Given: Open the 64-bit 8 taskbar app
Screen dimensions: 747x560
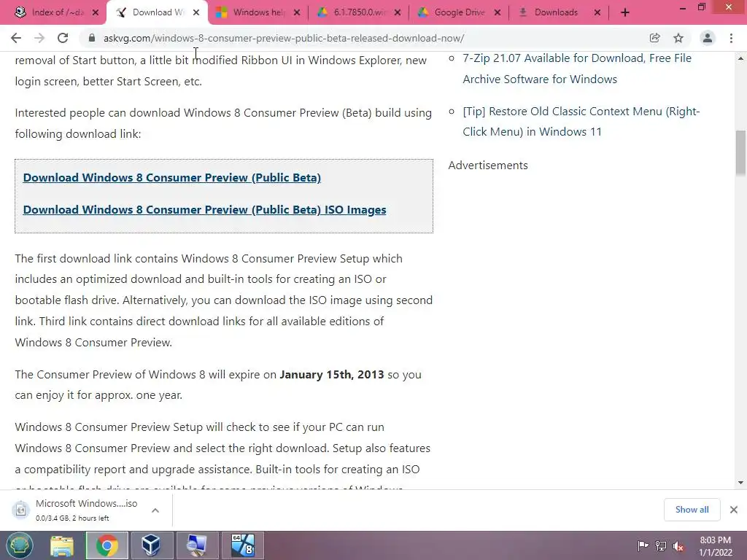Looking at the screenshot, I should [242, 545].
